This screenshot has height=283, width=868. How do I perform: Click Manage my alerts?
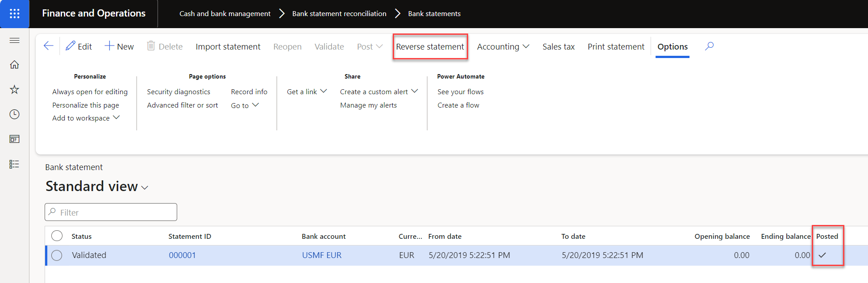click(368, 105)
